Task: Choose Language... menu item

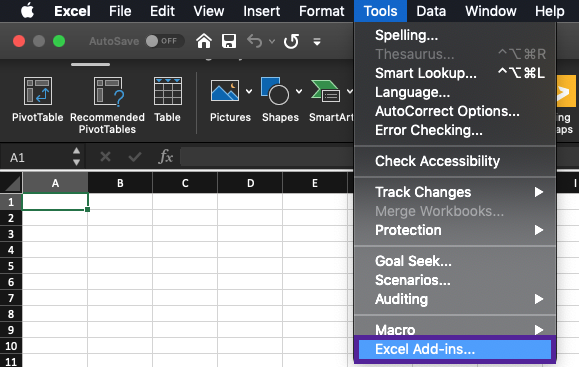Action: point(455,92)
